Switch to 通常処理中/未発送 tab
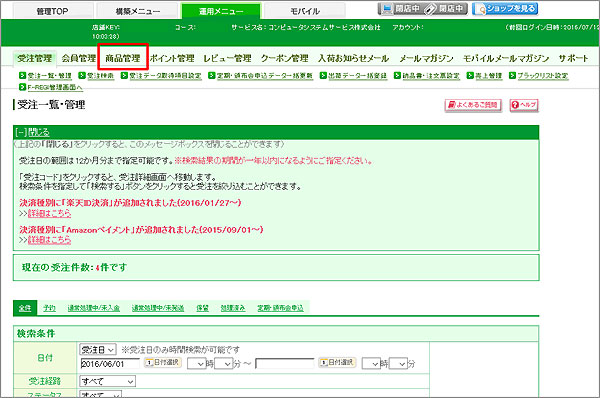Viewport: 600px width, 398px height. [158, 308]
